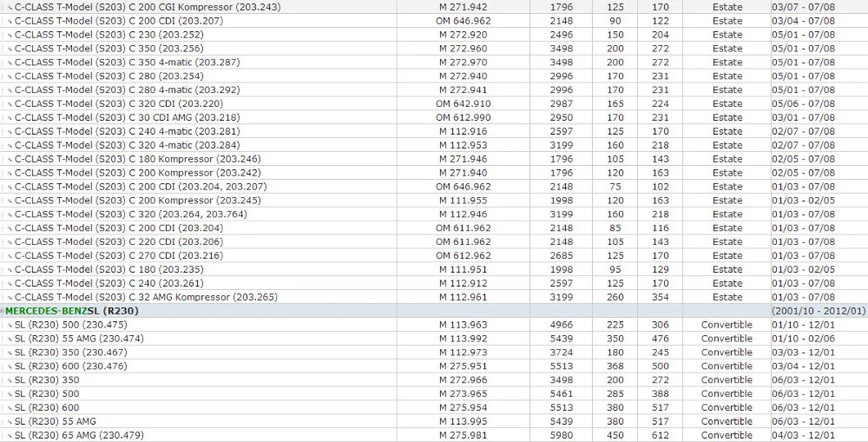
Task: Click Convertible in SL (R230) 600 (230.476) row
Action: pos(727,366)
